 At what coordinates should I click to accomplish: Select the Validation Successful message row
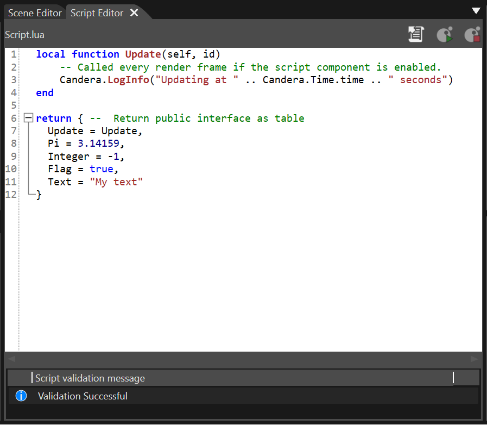[x=243, y=396]
